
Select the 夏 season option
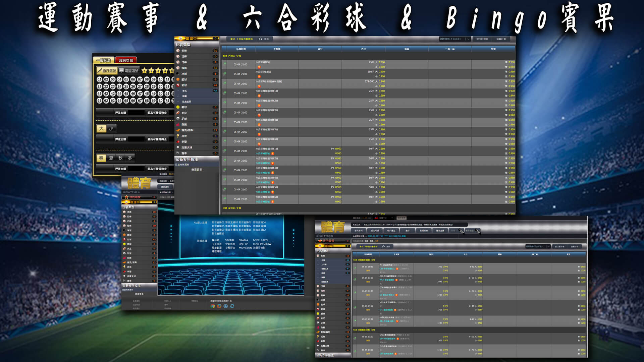click(111, 158)
